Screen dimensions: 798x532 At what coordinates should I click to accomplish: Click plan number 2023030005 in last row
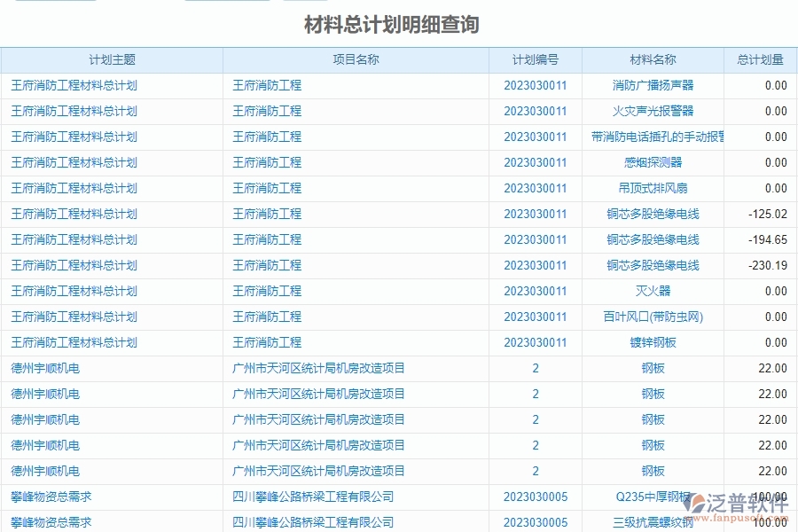tap(535, 522)
